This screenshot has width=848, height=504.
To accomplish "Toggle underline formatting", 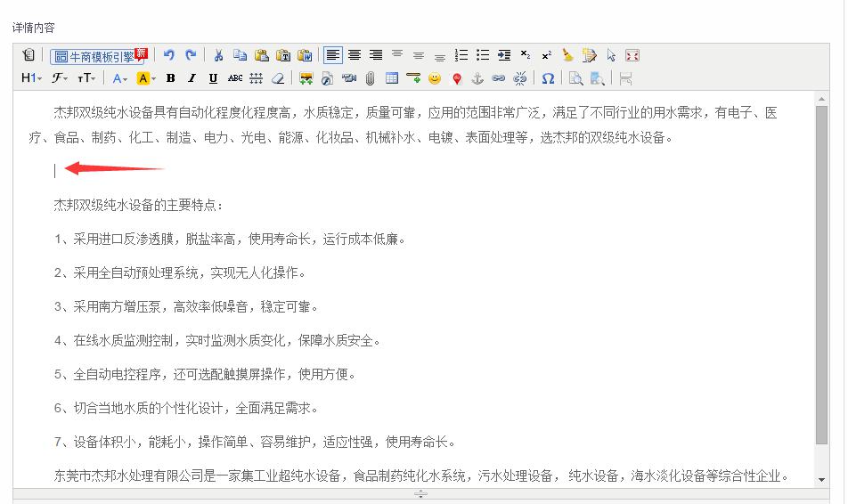I will click(213, 78).
